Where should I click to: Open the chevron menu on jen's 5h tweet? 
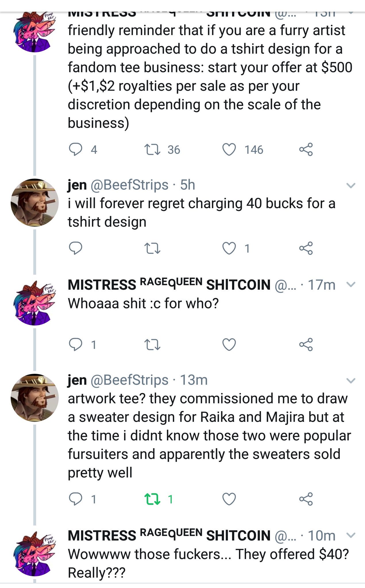[x=351, y=185]
